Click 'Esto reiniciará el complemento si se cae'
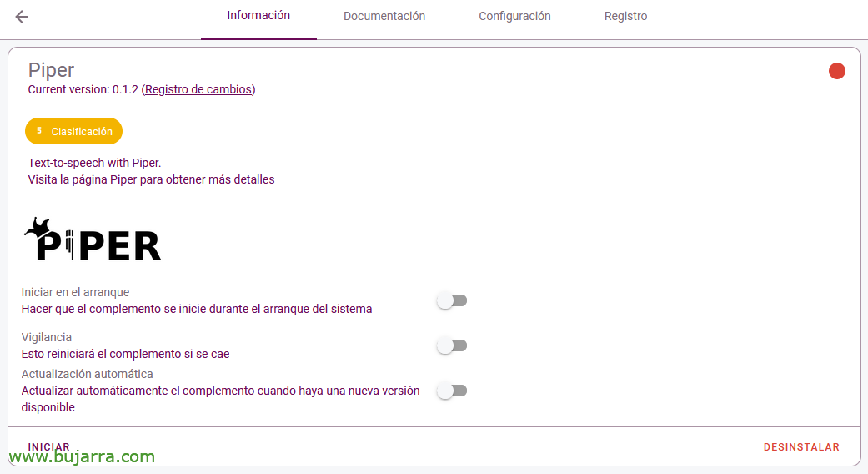 [126, 354]
